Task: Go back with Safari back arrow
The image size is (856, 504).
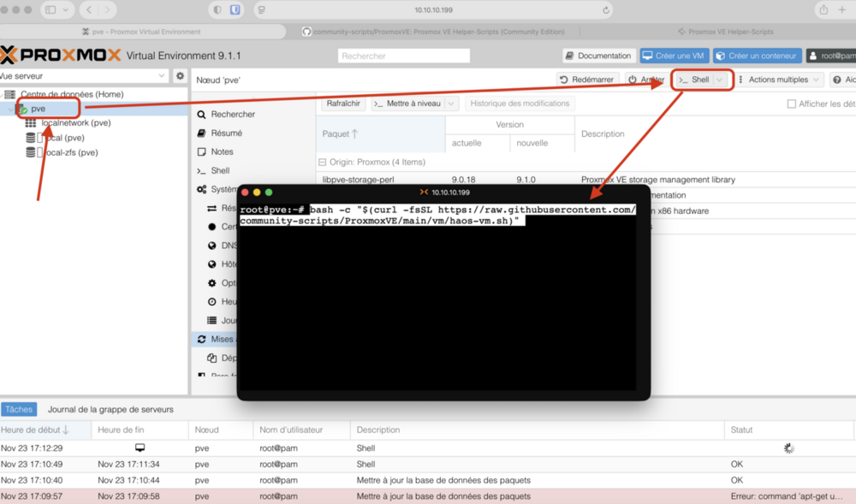Action: 89,9
